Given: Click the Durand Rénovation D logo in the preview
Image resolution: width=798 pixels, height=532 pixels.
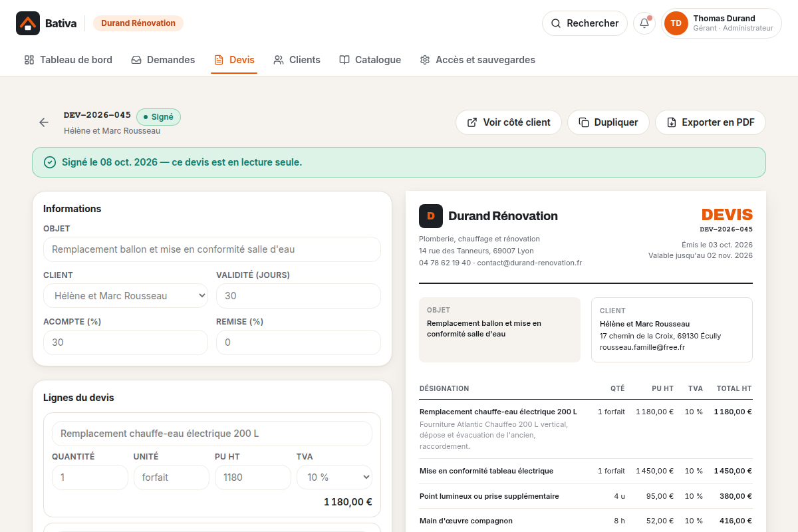Looking at the screenshot, I should [x=431, y=216].
